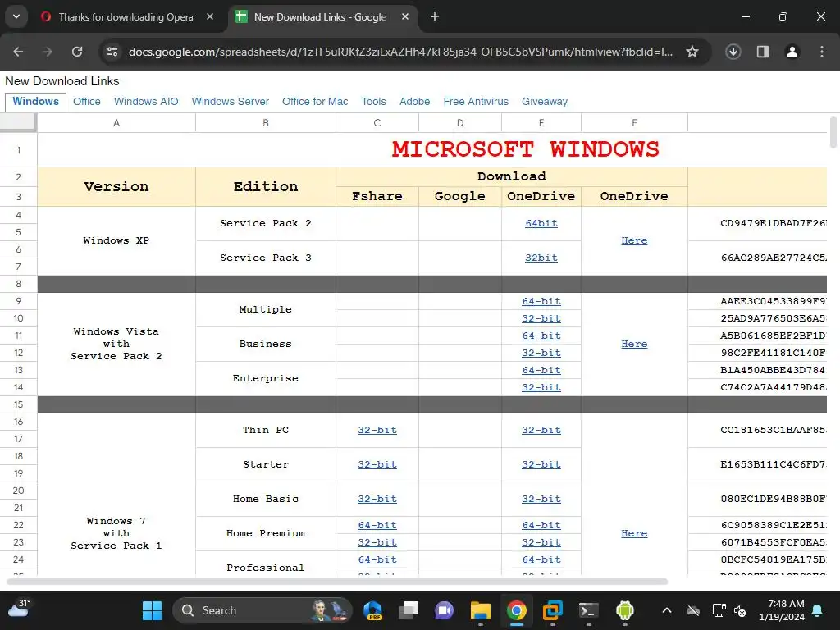This screenshot has height=630, width=840.
Task: Open the weather widget showing 31°
Action: [x=20, y=609]
